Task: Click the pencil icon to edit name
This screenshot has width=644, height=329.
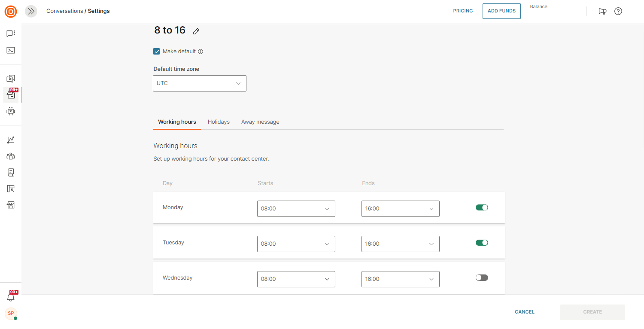Action: [x=196, y=31]
